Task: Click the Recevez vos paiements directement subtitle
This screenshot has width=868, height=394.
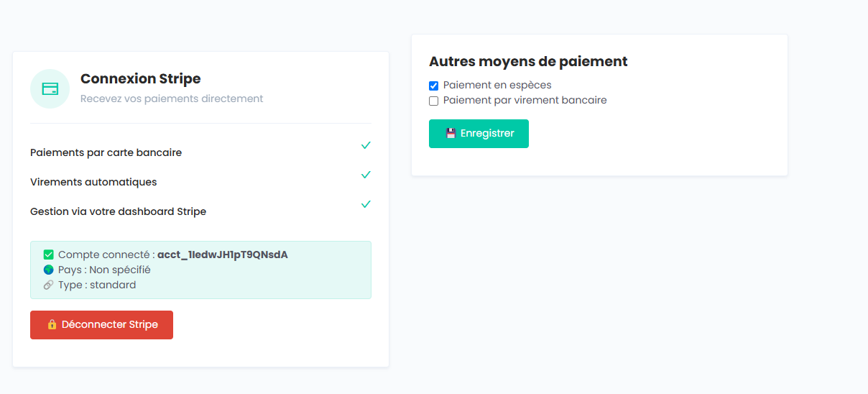Action: click(x=172, y=98)
